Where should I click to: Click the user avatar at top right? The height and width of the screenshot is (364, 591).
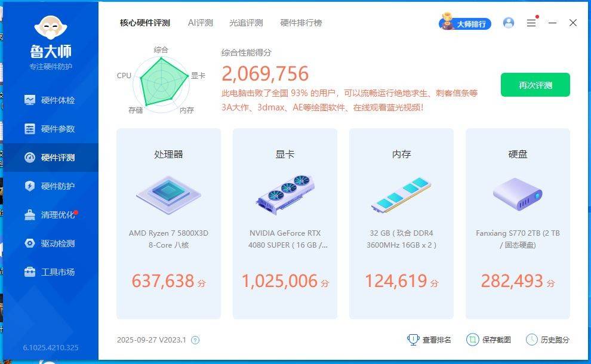tap(509, 23)
